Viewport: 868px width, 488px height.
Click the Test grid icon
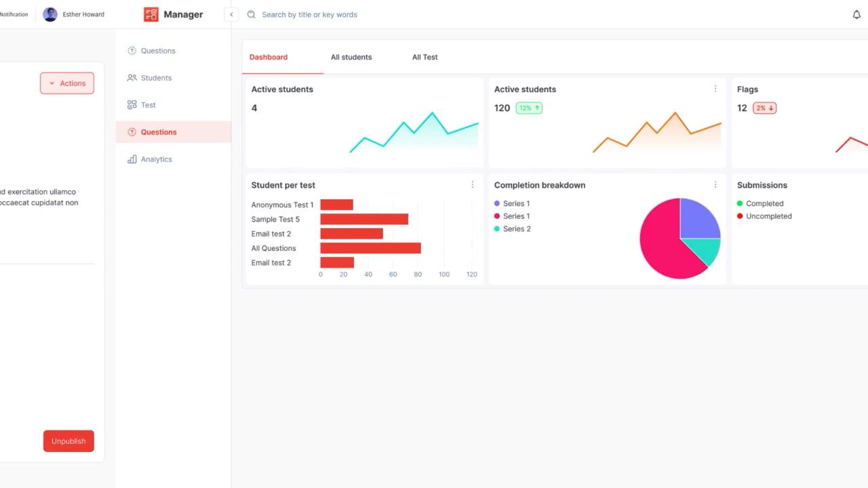click(132, 105)
